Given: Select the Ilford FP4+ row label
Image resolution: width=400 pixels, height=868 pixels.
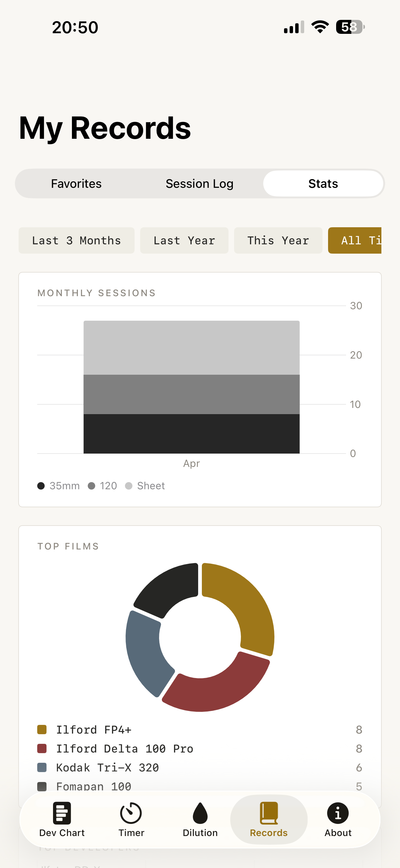Looking at the screenshot, I should click(x=94, y=730).
